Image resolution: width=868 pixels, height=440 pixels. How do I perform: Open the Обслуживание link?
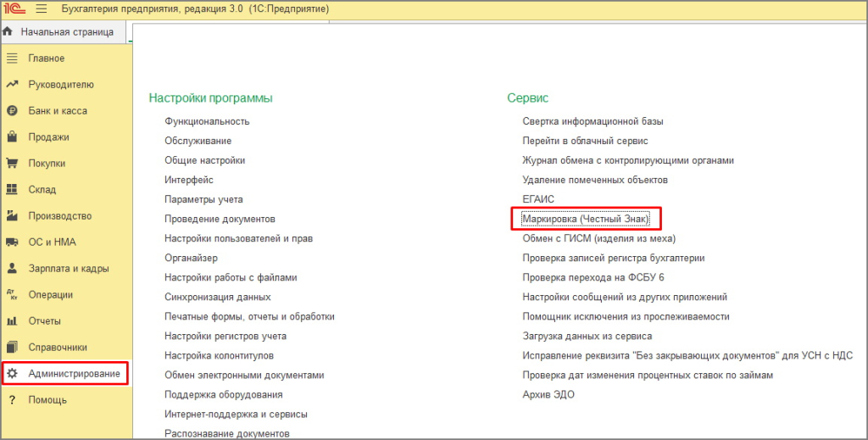click(198, 141)
